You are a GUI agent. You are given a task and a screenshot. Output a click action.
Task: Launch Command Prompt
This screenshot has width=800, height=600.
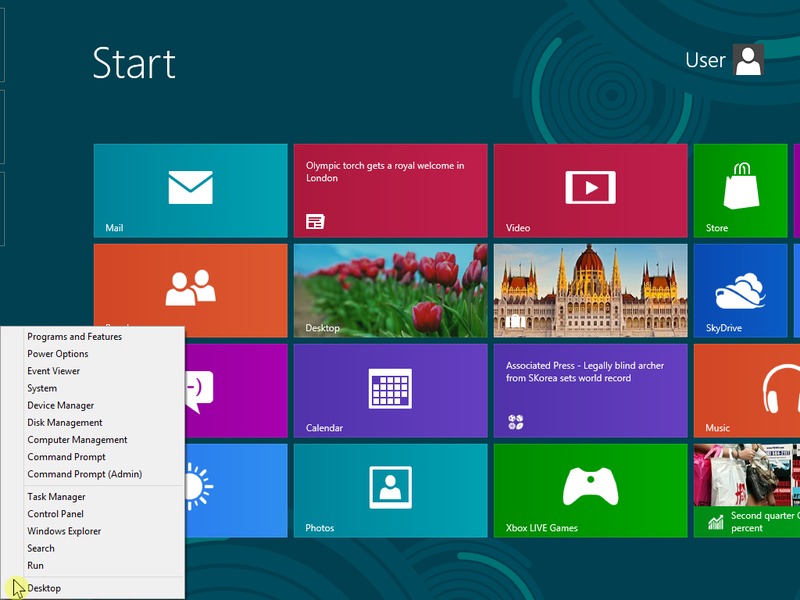pos(92,457)
